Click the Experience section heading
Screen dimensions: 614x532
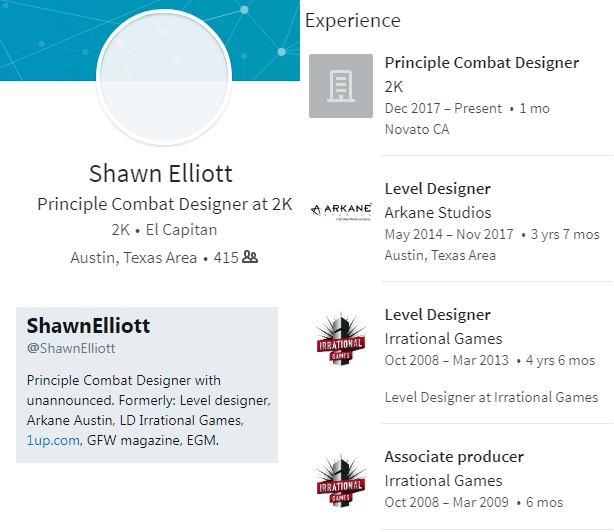(x=353, y=20)
